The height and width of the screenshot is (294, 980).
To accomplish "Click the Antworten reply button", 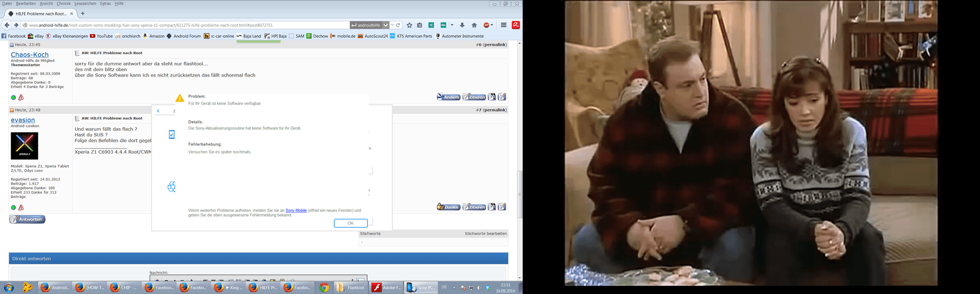I will (28, 219).
